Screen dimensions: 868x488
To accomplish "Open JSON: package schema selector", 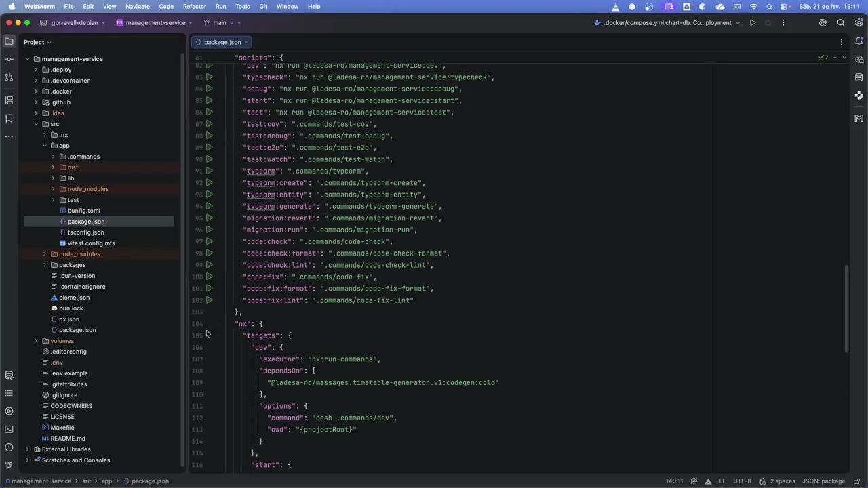I will [x=823, y=481].
